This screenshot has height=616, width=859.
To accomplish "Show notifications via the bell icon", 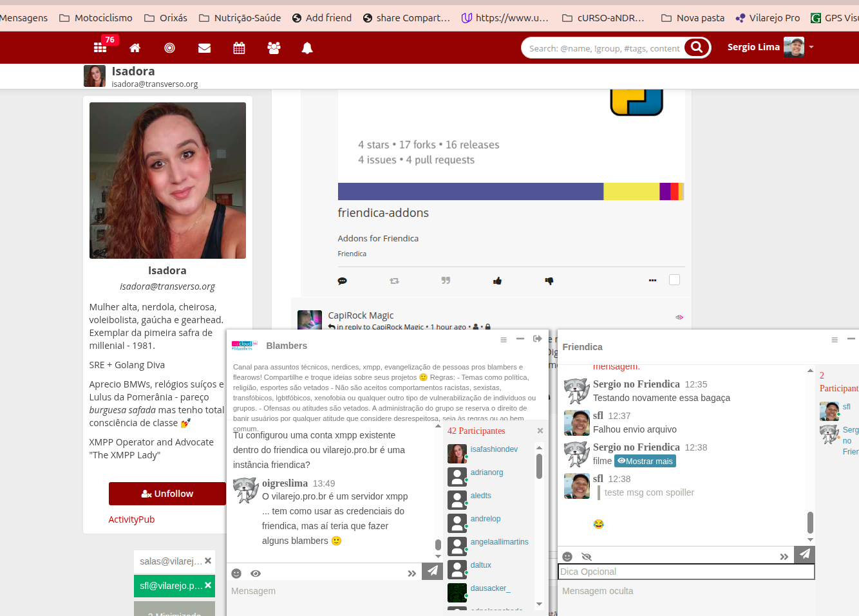I will 307,48.
